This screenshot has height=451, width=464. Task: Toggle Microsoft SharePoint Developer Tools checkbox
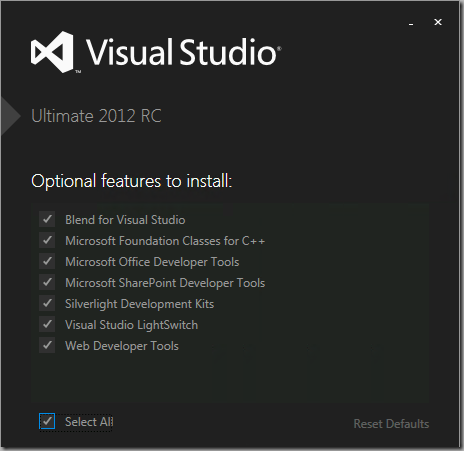[x=47, y=282]
